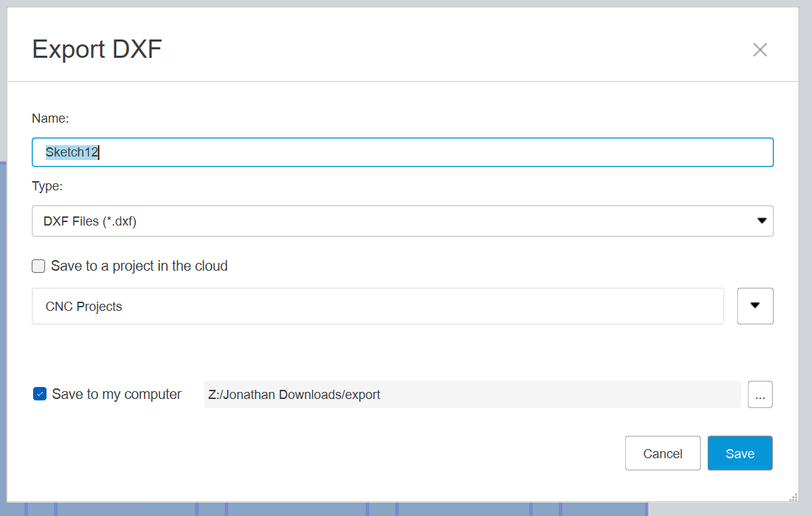This screenshot has width=812, height=516.
Task: Click the 'Save to a project in the cloud' label
Action: pos(139,266)
